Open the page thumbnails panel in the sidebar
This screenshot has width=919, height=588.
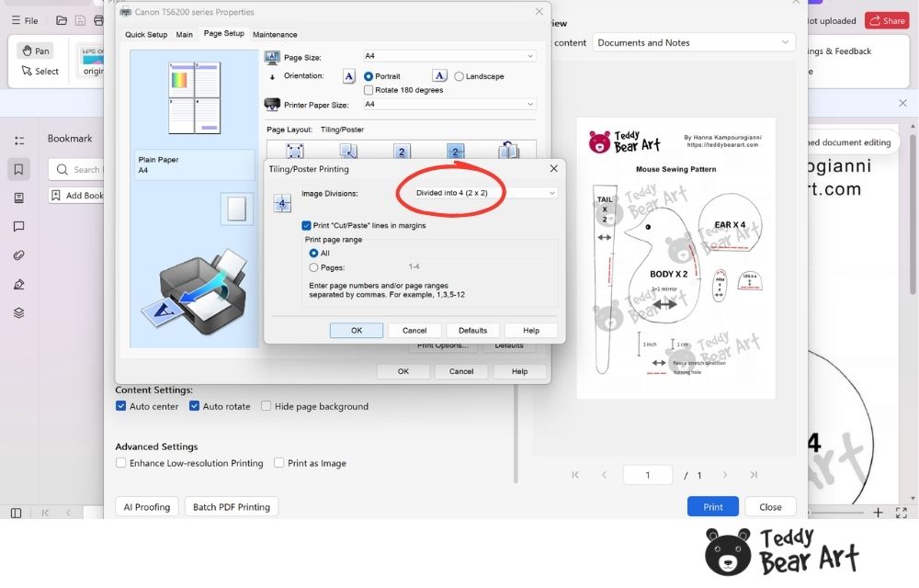tap(18, 198)
